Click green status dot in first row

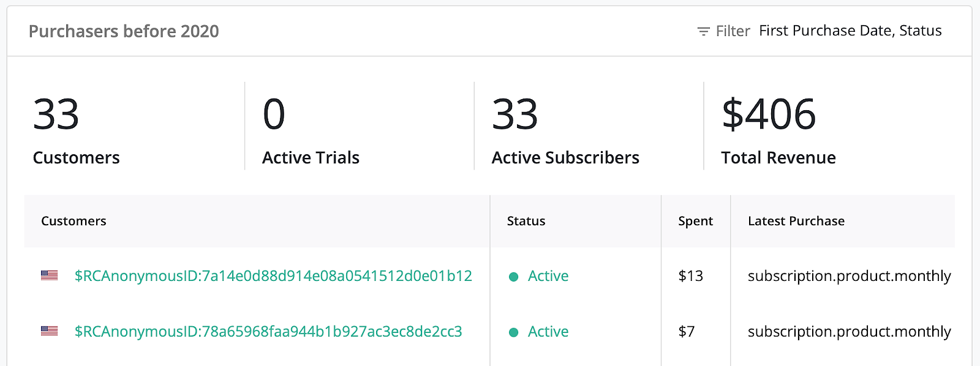tap(514, 277)
